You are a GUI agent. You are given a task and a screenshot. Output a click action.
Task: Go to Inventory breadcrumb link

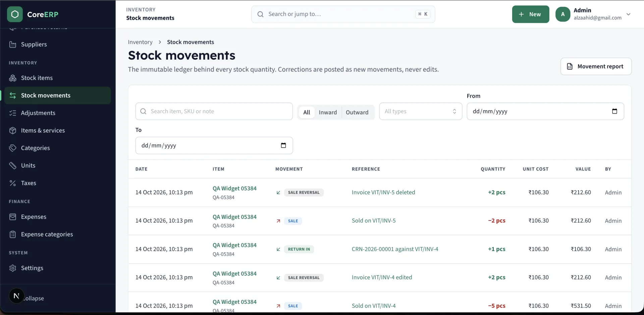pos(140,42)
